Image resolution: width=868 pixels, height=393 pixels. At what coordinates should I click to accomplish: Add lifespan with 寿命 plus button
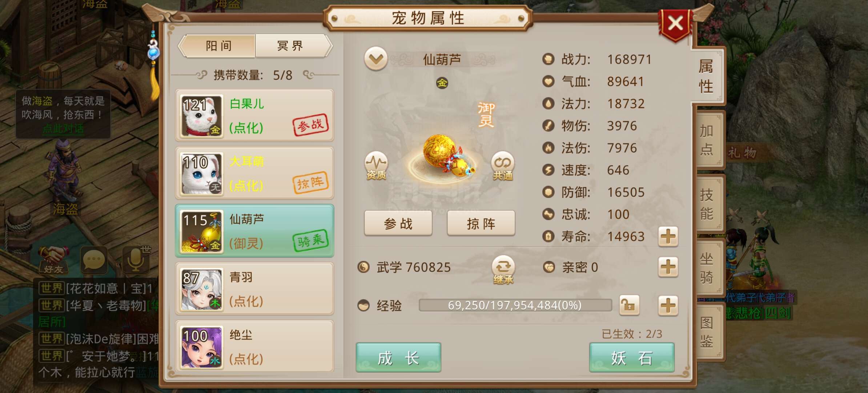coord(668,237)
